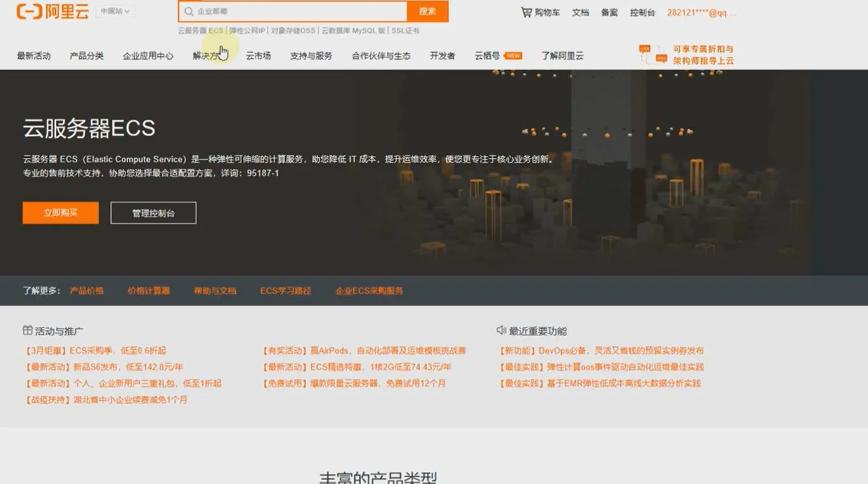Click the 活动与推广 section heading

pos(59,331)
